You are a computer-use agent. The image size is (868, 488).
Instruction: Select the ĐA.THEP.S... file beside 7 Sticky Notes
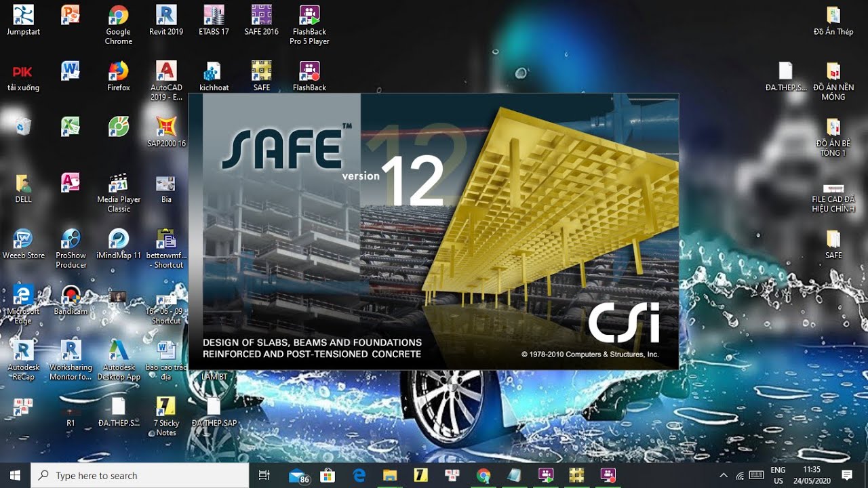(x=119, y=412)
